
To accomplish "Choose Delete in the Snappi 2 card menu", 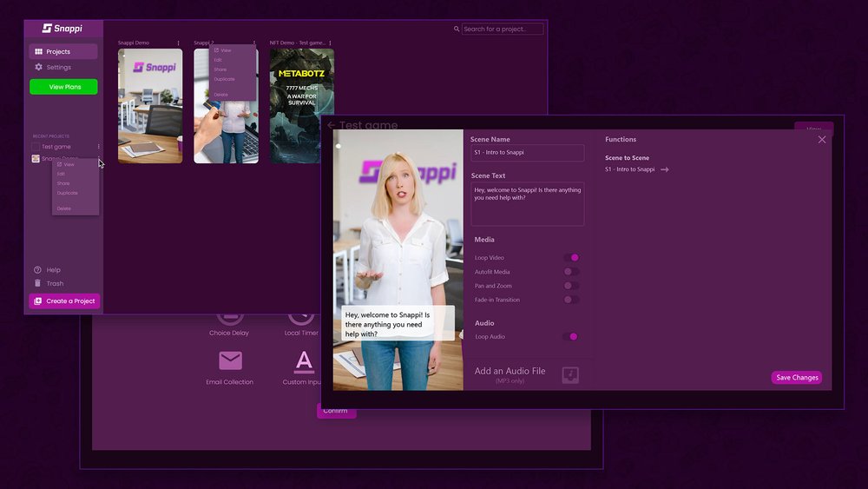I will point(220,95).
